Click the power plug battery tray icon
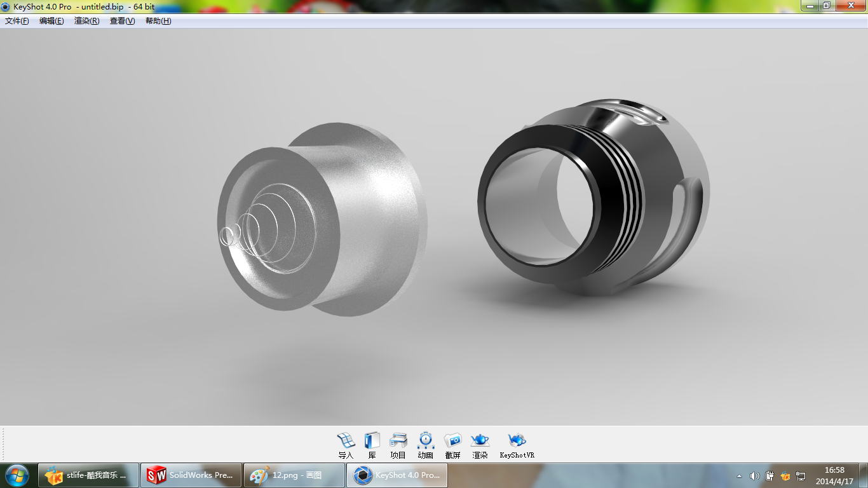This screenshot has height=488, width=868. 770,476
